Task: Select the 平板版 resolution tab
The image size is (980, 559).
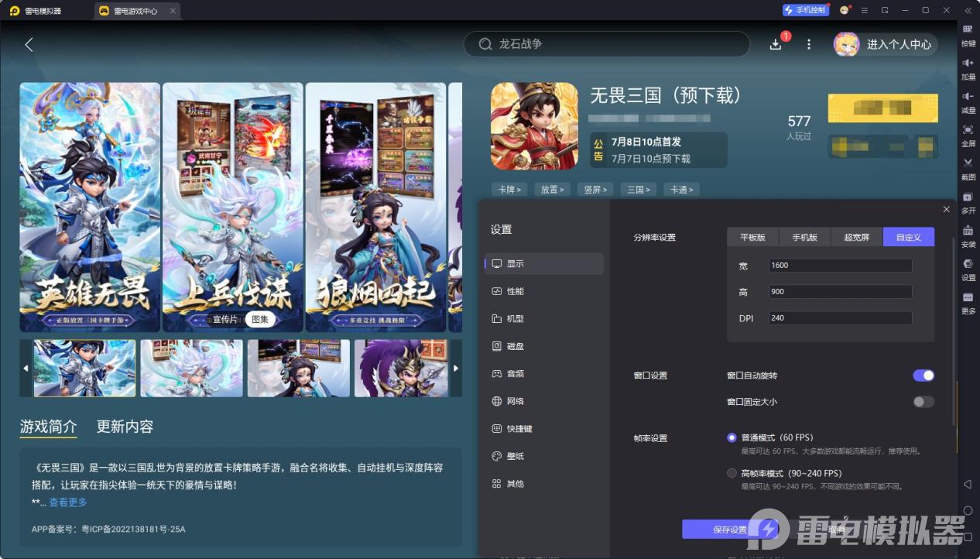Action: pyautogui.click(x=752, y=237)
